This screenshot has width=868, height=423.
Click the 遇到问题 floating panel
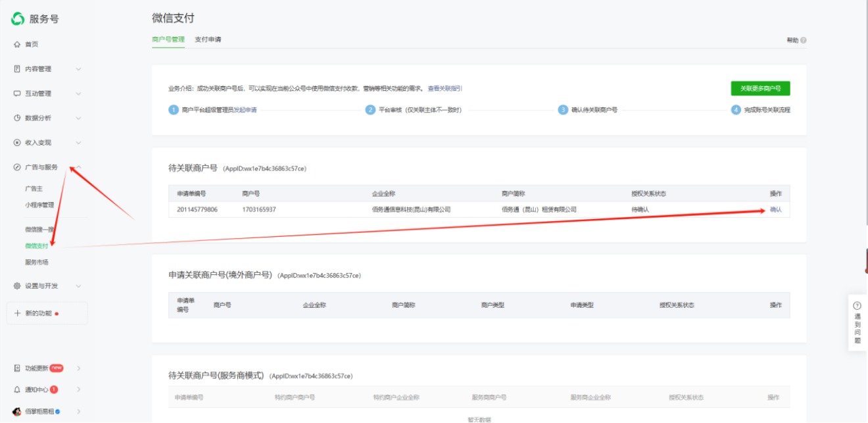857,322
